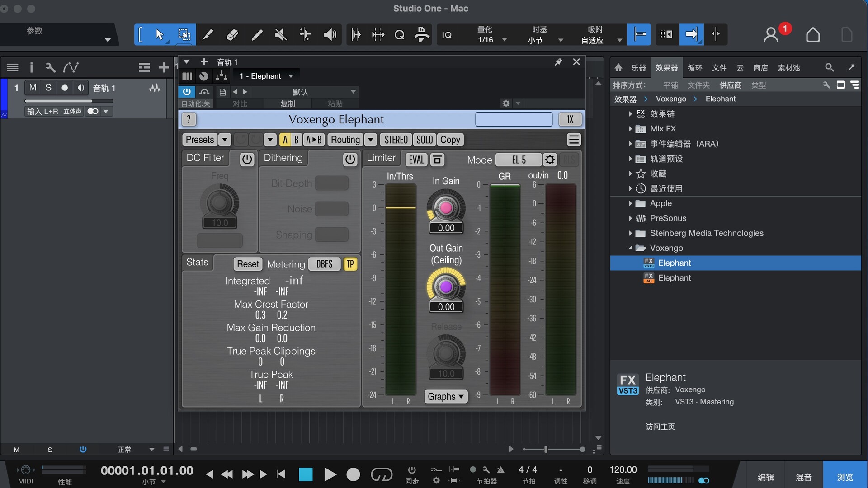Click the Loop playback icon
Screen dimensions: 868x488
point(381,474)
